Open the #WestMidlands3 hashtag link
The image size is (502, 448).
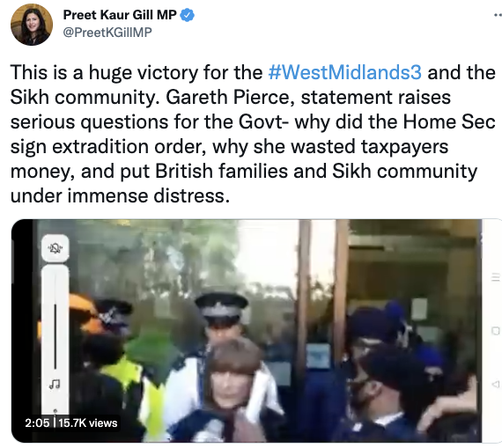click(345, 72)
